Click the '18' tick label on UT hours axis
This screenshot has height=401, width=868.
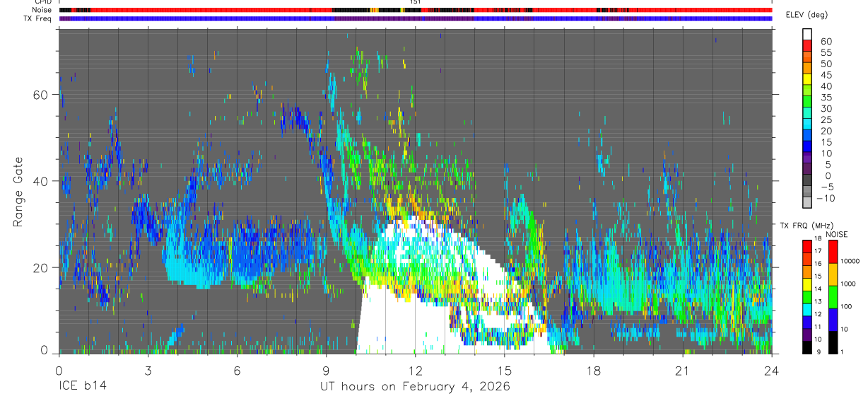tap(594, 371)
